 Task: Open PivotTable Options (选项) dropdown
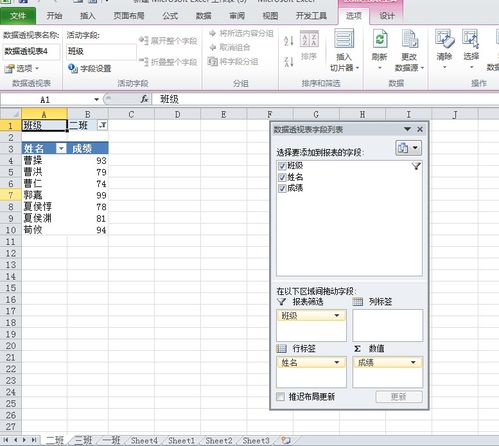(x=22, y=69)
